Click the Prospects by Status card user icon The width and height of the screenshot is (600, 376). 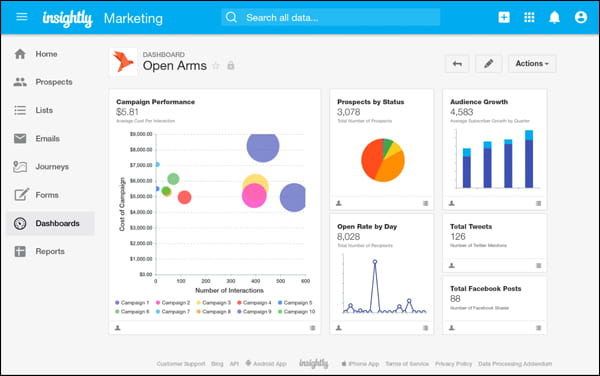click(339, 203)
